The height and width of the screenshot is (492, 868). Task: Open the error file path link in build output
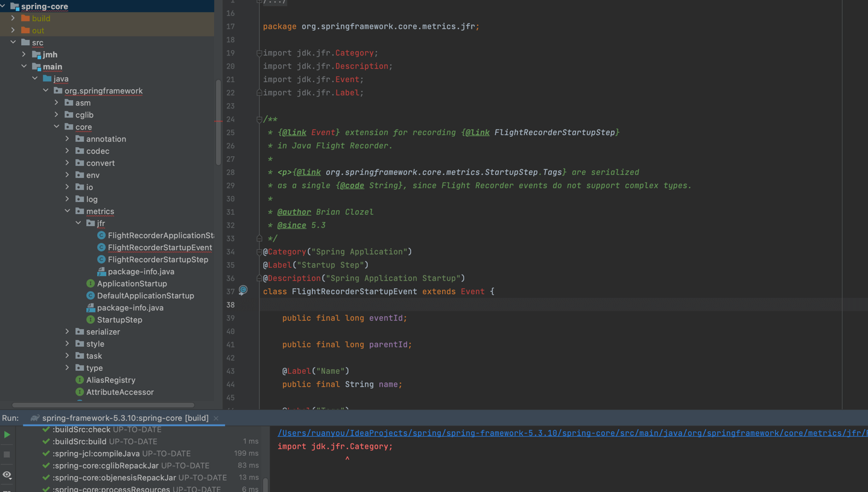point(572,433)
